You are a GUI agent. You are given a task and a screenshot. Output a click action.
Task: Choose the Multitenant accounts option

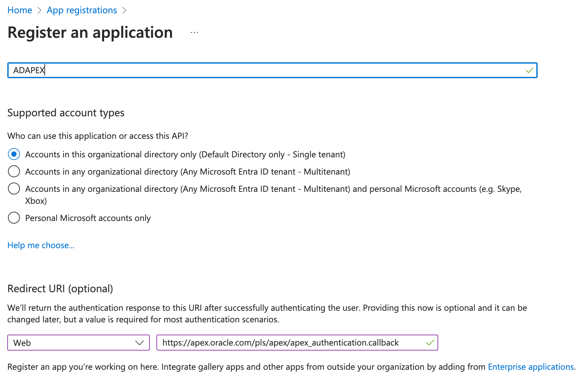tap(14, 171)
